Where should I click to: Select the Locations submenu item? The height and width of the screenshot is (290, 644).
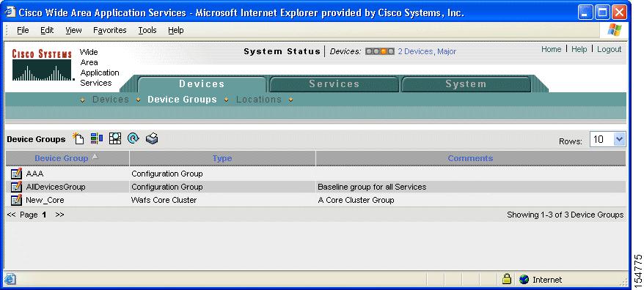coord(259,100)
